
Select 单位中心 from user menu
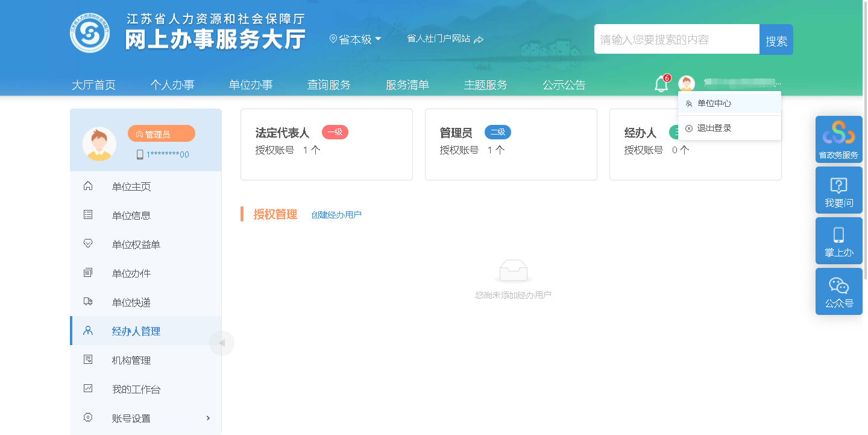pos(714,104)
